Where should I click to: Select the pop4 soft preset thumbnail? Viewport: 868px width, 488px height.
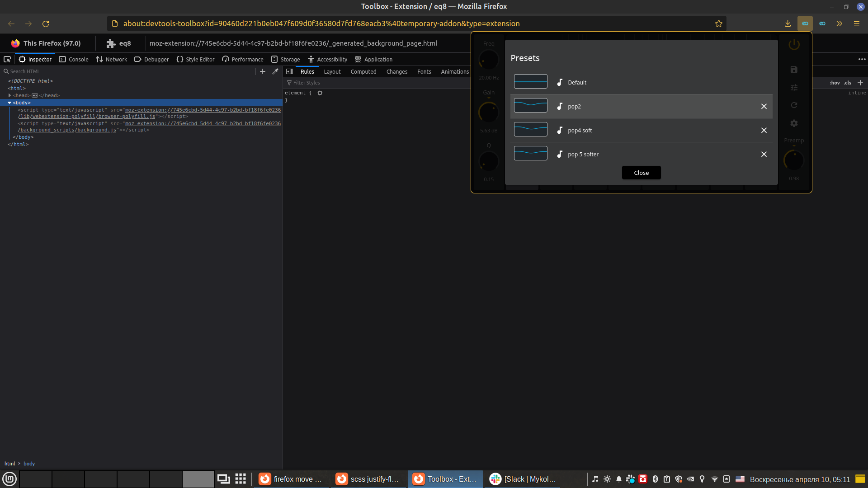coord(530,130)
